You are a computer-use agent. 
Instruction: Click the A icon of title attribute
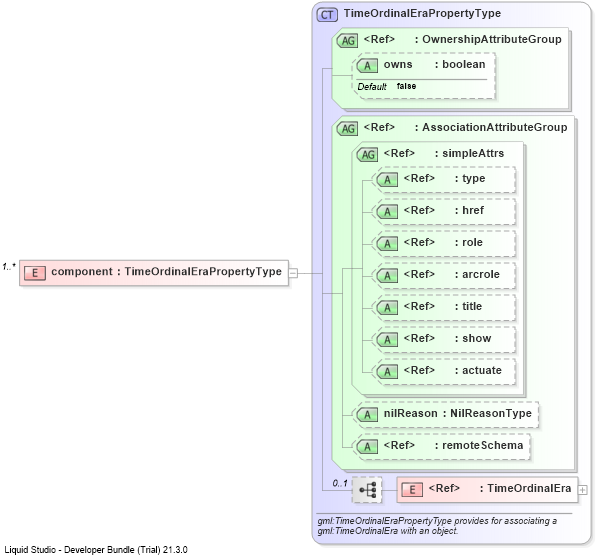click(x=387, y=308)
